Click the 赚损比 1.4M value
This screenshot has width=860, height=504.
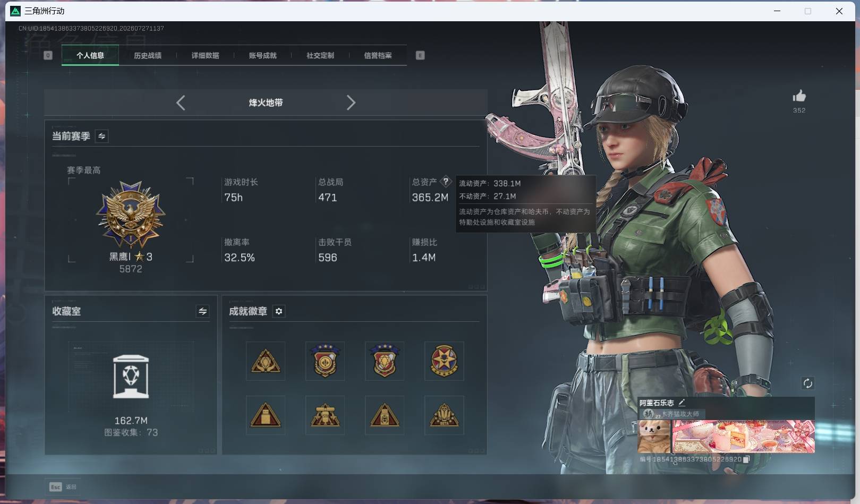coord(423,258)
